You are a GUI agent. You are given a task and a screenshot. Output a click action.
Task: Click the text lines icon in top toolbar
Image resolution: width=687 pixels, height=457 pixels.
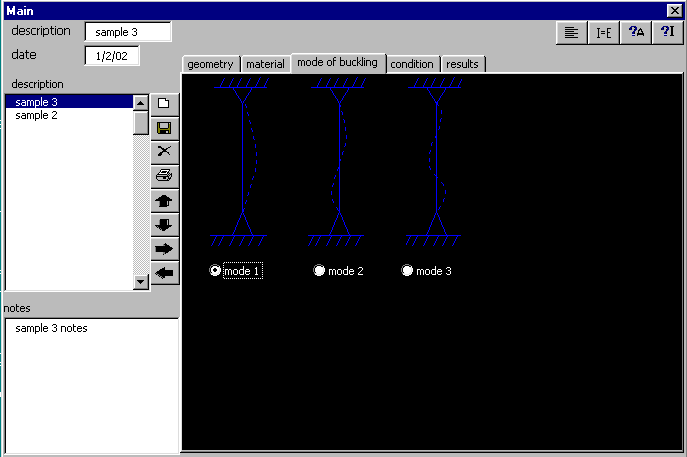[570, 32]
